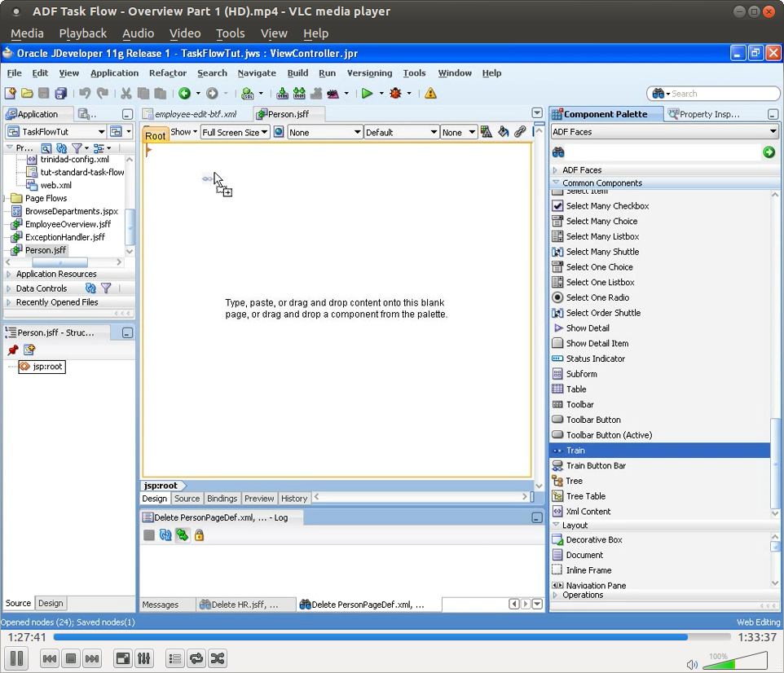Open the Versioning menu
This screenshot has width=784, height=673.
(x=369, y=73)
